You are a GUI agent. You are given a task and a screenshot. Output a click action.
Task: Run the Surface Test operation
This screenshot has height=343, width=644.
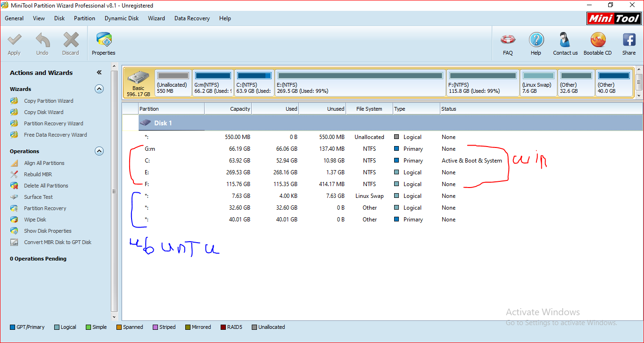click(x=38, y=197)
